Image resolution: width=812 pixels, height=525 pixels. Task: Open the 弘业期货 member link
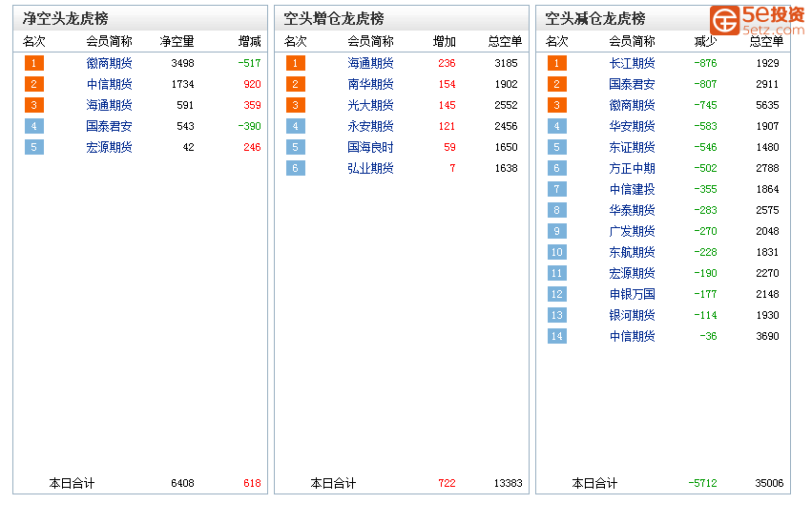click(370, 168)
